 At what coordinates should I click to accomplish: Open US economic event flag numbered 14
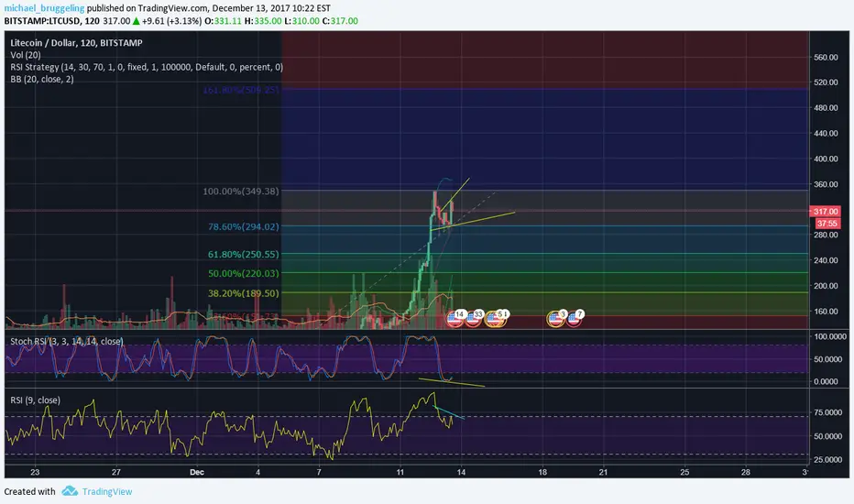[x=455, y=318]
